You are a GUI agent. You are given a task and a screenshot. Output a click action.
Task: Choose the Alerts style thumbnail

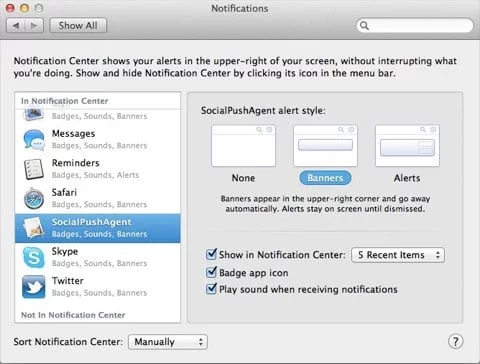(x=407, y=146)
